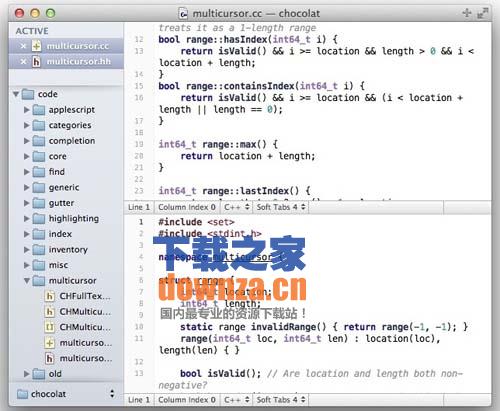Viewport: 500px width, 411px height.
Task: Click the highlighting folder icon
Action: pos(39,219)
